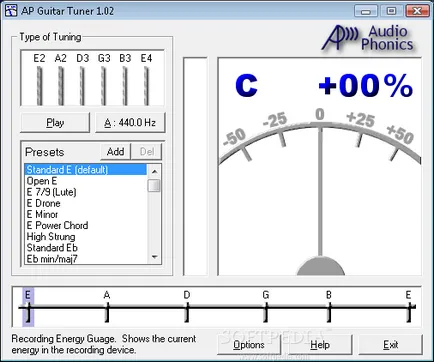Click the +50 mark on the meter
The image size is (434, 362).
point(400,135)
